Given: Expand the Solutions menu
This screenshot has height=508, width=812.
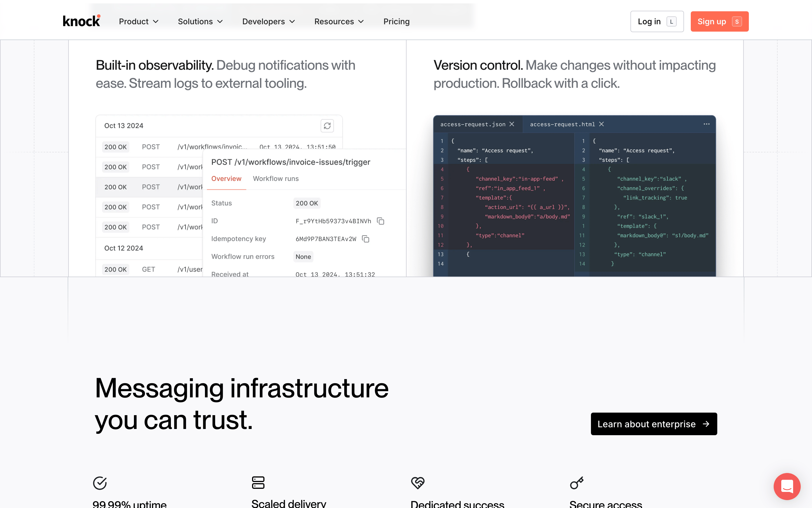Looking at the screenshot, I should pos(200,21).
